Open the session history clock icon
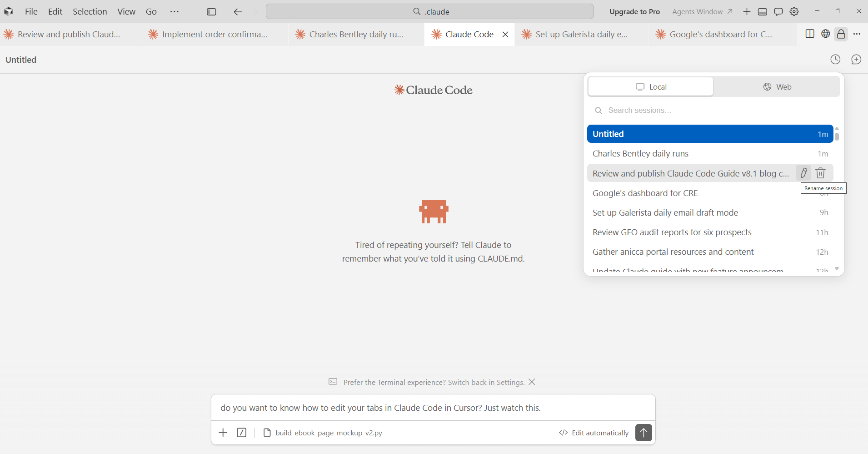Viewport: 868px width, 454px height. pos(835,60)
